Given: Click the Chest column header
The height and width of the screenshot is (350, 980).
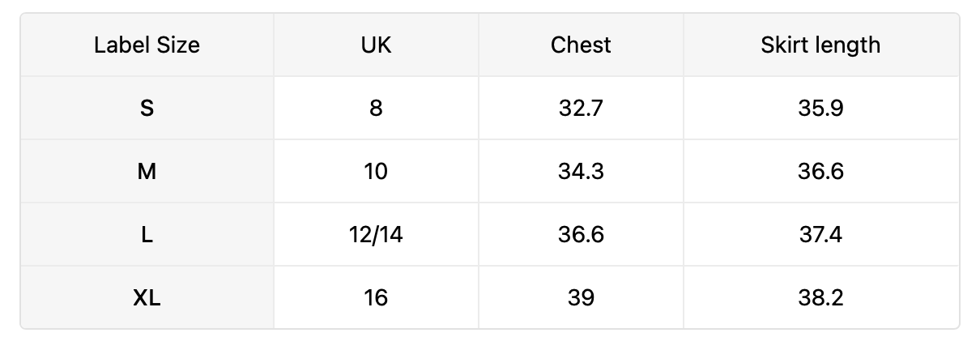Looking at the screenshot, I should coord(581,45).
